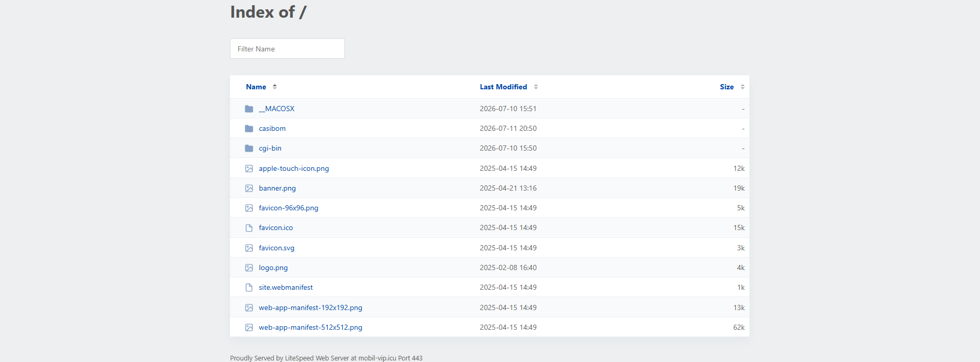Click the sort arrows next to Name
This screenshot has width=980, height=362.
[275, 87]
